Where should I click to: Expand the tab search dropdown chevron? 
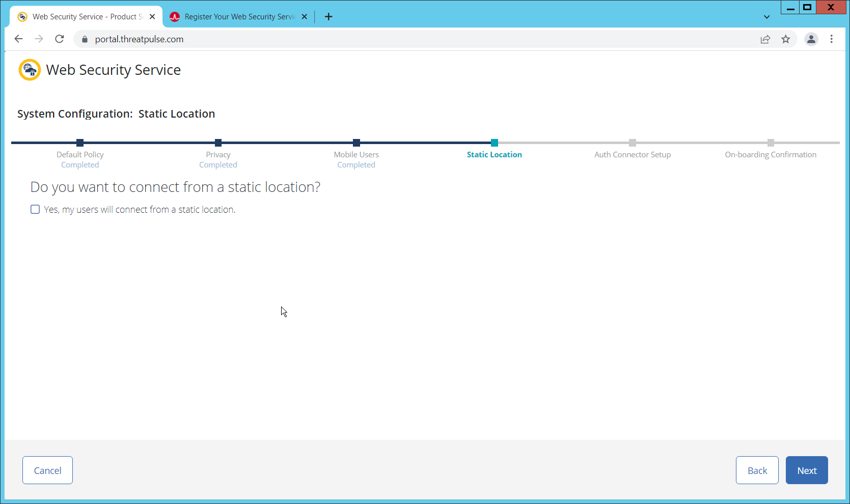[766, 17]
